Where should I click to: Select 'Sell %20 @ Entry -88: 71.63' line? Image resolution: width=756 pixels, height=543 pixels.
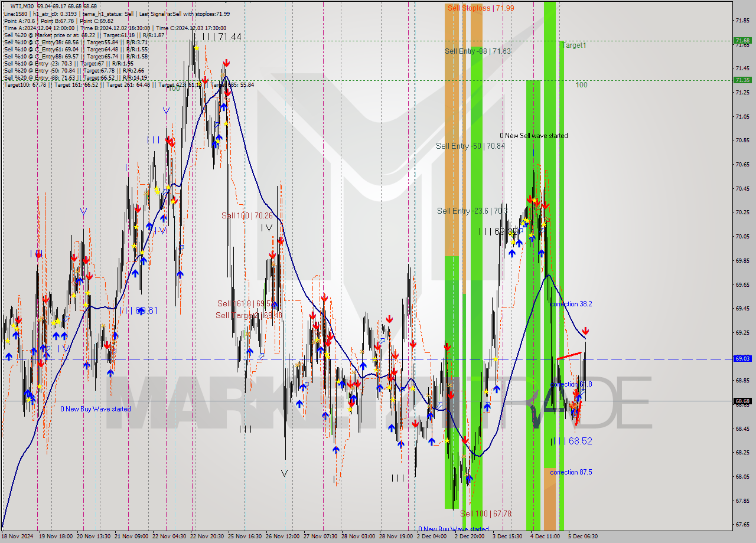tap(76, 77)
